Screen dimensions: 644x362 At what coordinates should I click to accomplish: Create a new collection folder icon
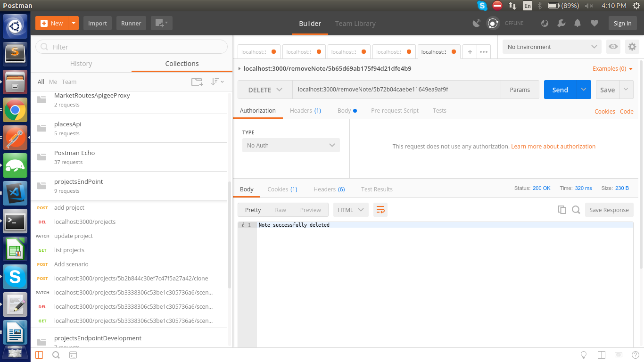click(197, 82)
